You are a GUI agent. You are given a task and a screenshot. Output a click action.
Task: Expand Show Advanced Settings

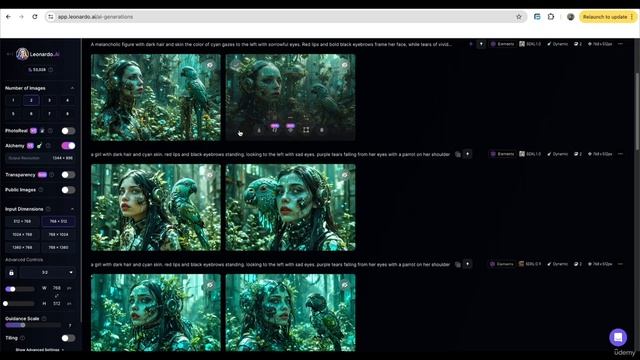[40, 350]
